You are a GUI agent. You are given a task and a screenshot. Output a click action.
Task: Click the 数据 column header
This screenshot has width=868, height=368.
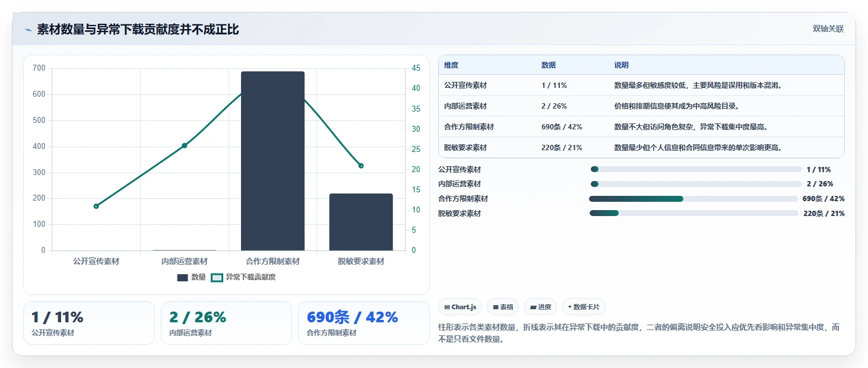[x=549, y=65]
